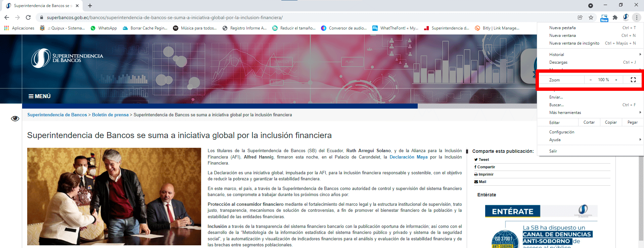The width and height of the screenshot is (644, 248).
Task: Open the MENÚ hamburger button
Action: click(x=40, y=96)
